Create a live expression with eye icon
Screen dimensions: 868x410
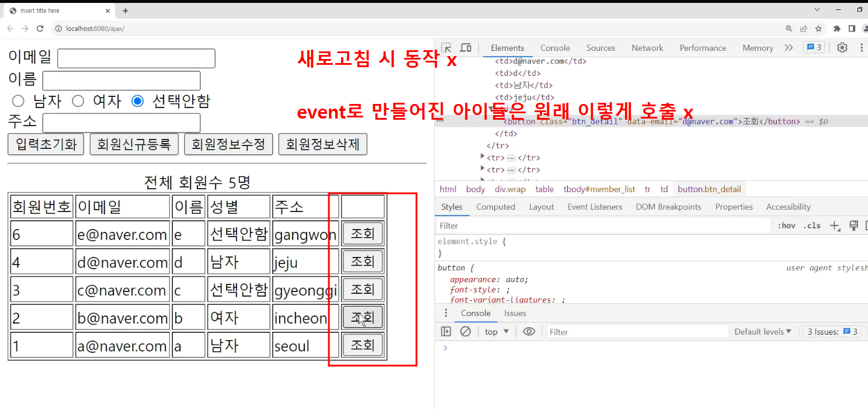(x=529, y=332)
